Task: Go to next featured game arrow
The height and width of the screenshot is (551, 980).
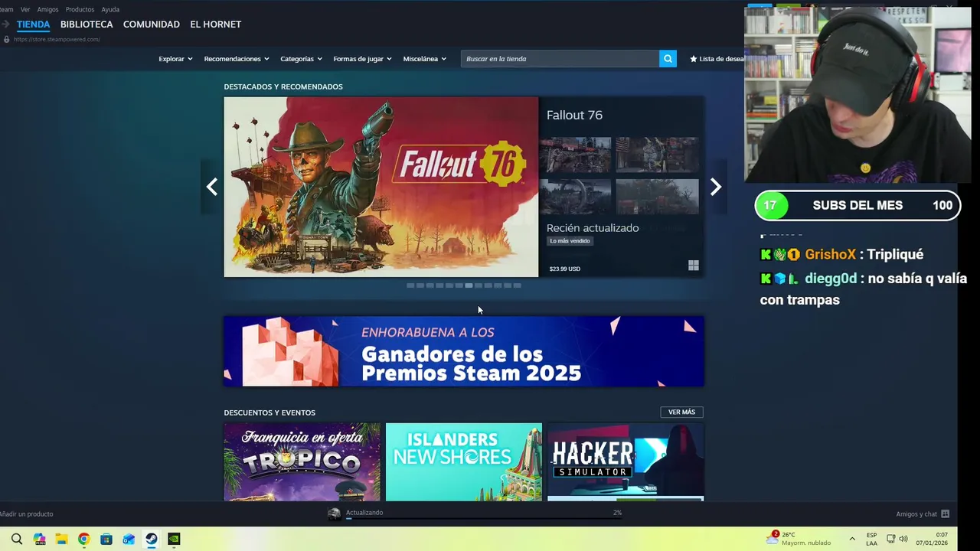Action: click(x=715, y=187)
